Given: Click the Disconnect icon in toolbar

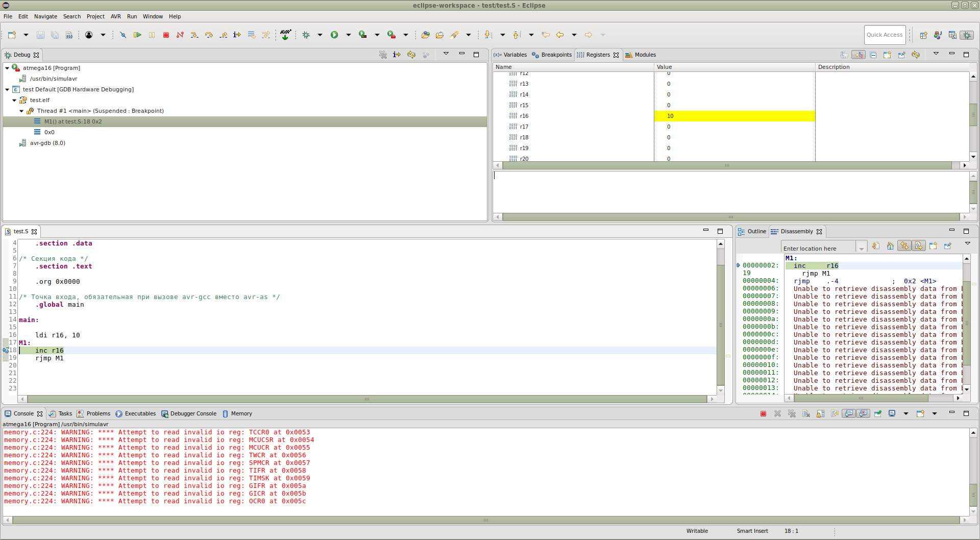Looking at the screenshot, I should [x=180, y=35].
